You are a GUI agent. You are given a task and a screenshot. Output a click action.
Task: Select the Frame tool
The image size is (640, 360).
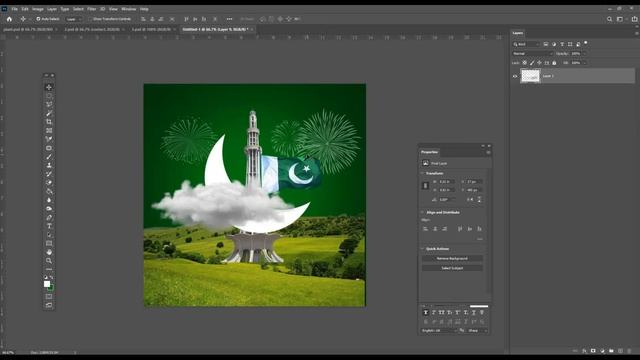pyautogui.click(x=49, y=131)
